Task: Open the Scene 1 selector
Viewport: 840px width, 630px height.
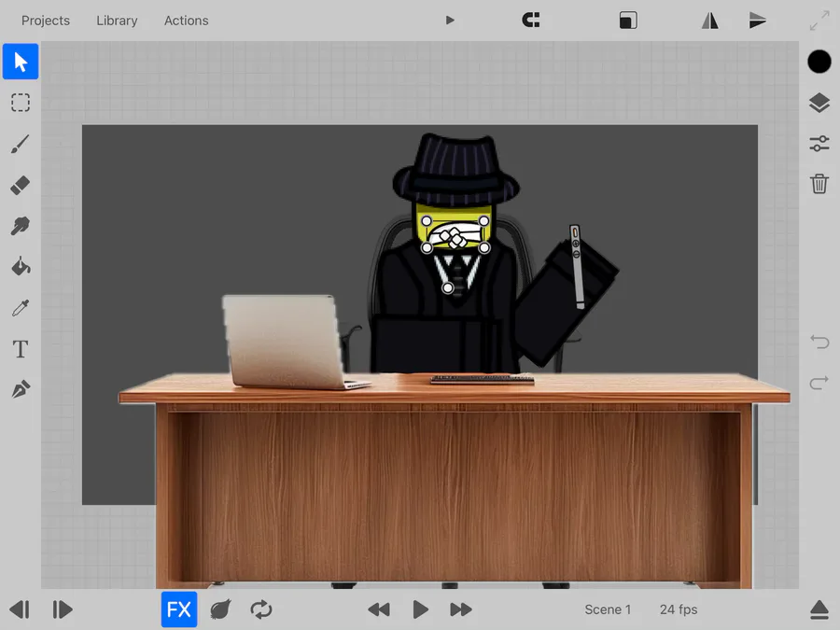Action: (608, 609)
